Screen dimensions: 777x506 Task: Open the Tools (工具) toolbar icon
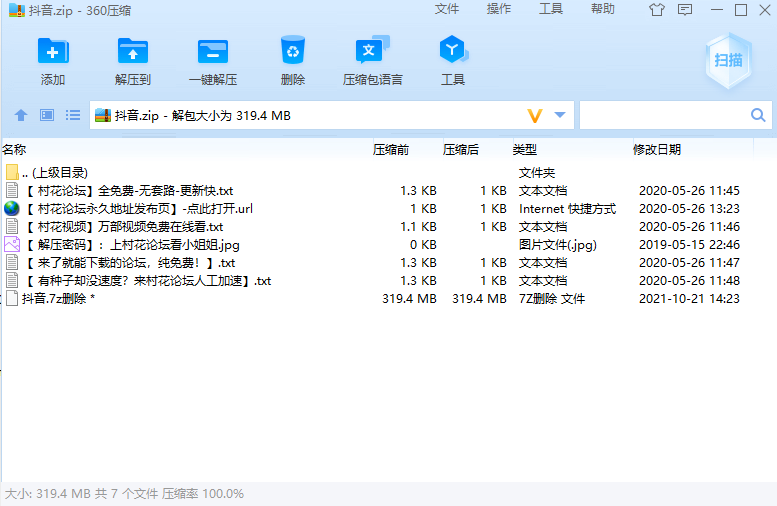(x=453, y=51)
